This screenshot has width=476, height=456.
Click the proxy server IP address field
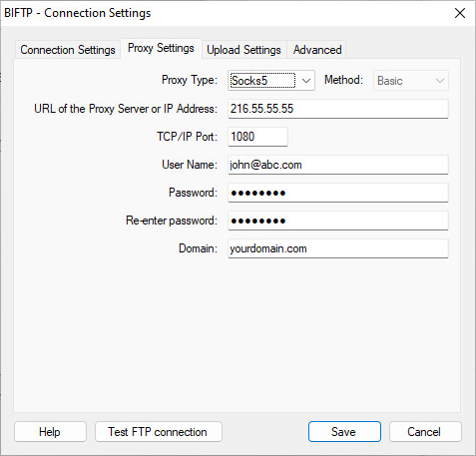338,109
